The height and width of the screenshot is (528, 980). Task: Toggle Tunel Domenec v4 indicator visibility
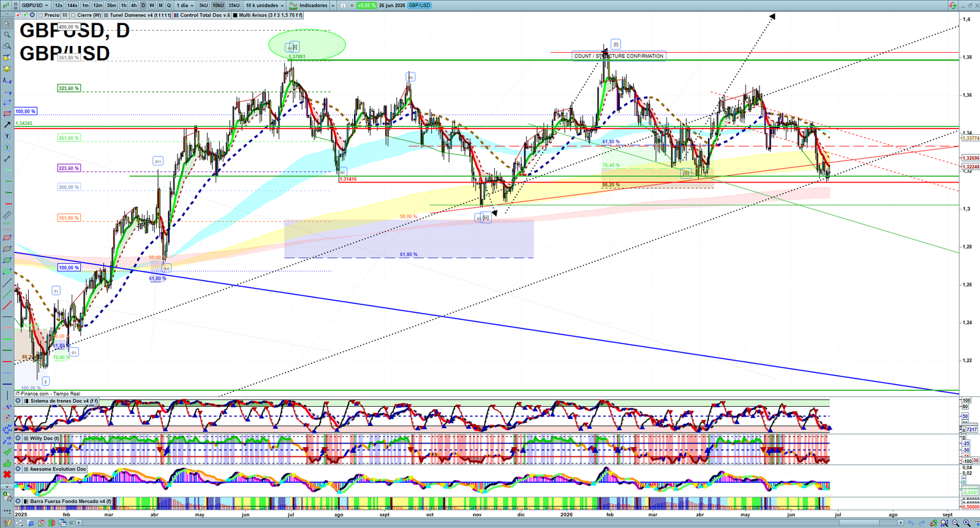(106, 15)
